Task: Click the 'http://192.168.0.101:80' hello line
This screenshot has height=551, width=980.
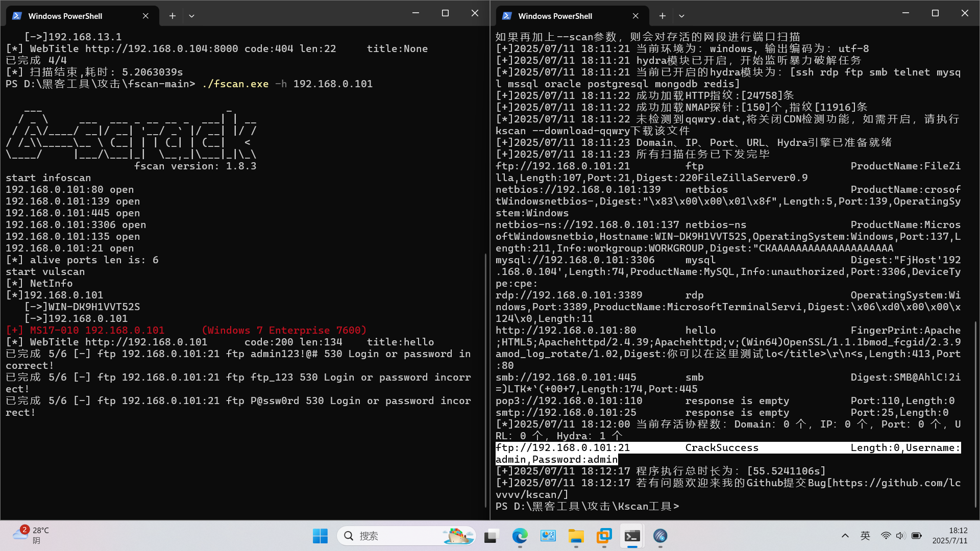Action: coord(728,330)
